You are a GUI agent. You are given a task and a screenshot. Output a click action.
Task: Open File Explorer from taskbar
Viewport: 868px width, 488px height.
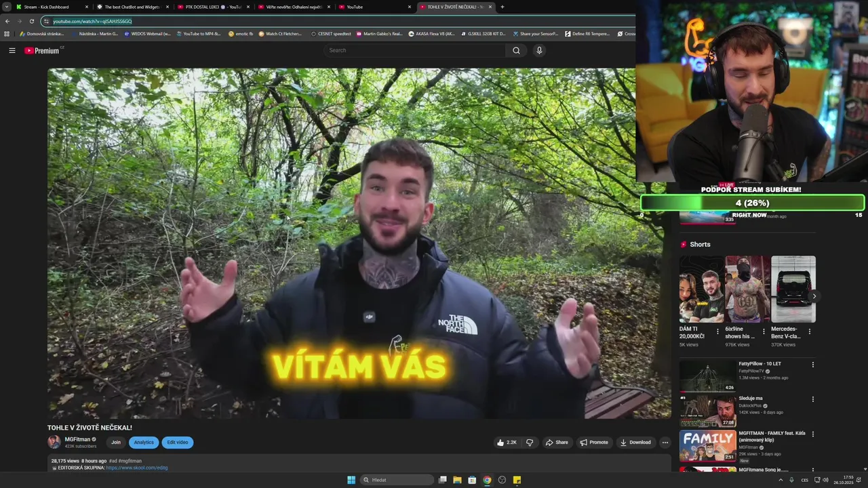point(457,480)
